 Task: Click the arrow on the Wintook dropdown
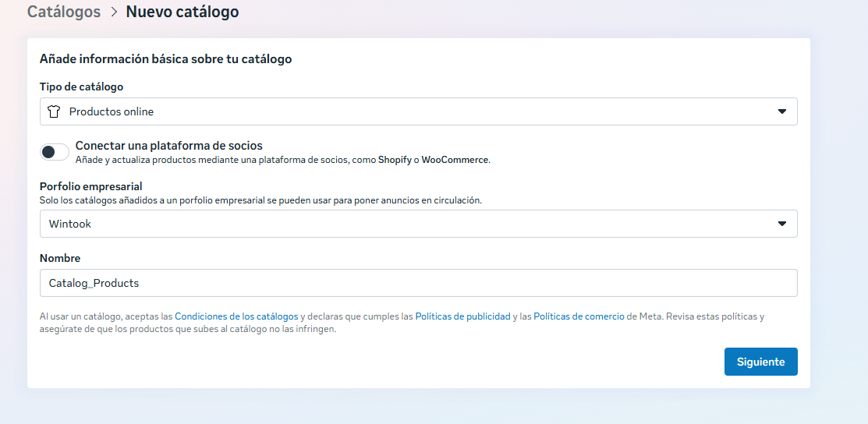782,224
